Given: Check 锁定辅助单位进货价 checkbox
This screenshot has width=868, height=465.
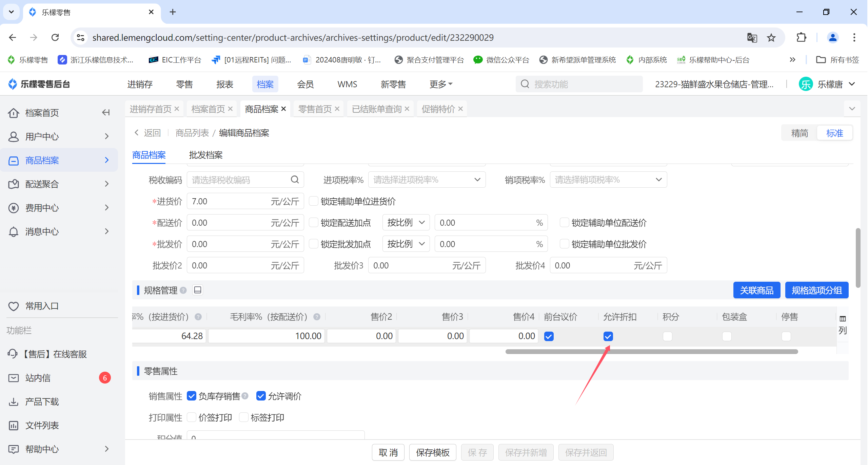Looking at the screenshot, I should (314, 201).
